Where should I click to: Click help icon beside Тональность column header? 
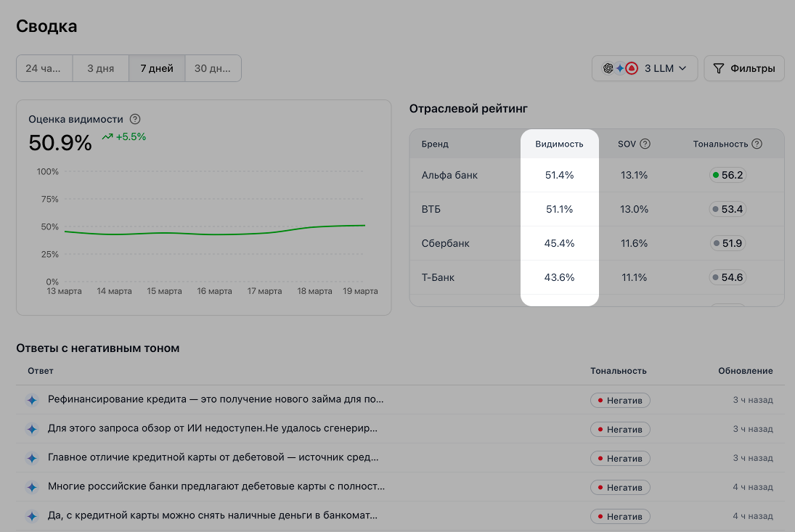757,144
